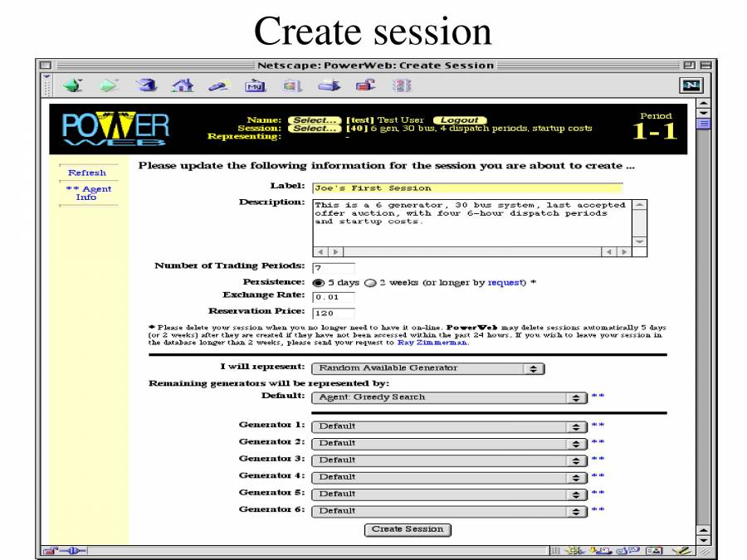Click the Label text input field
This screenshot has width=747, height=560.
pos(466,187)
